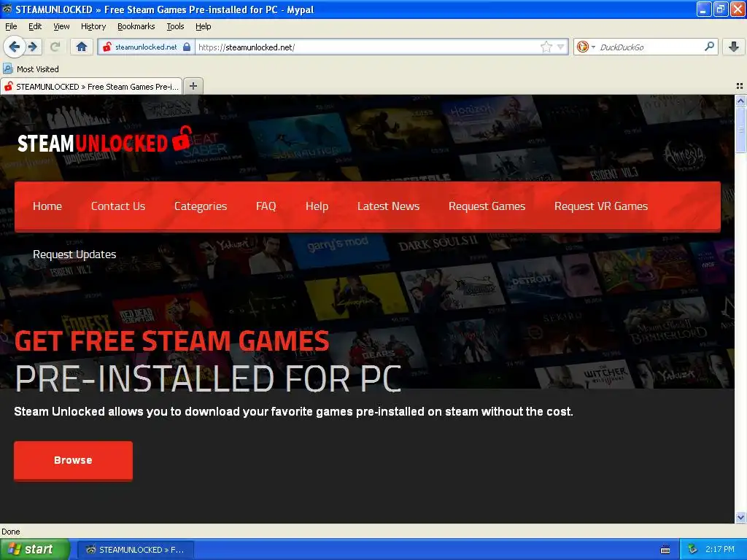Open the Edit menu

coord(35,26)
